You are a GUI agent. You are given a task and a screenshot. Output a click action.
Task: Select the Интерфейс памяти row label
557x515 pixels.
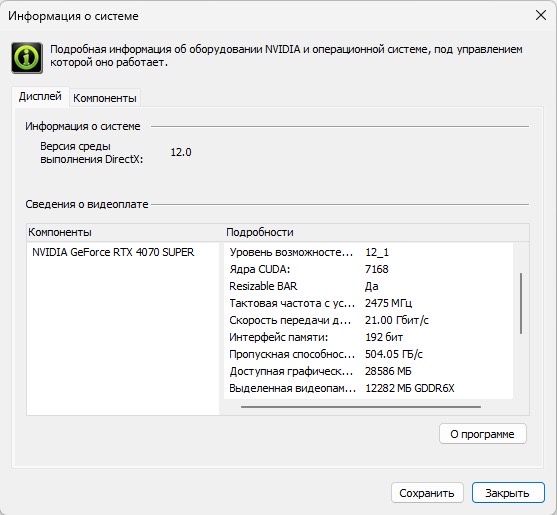pos(278,337)
